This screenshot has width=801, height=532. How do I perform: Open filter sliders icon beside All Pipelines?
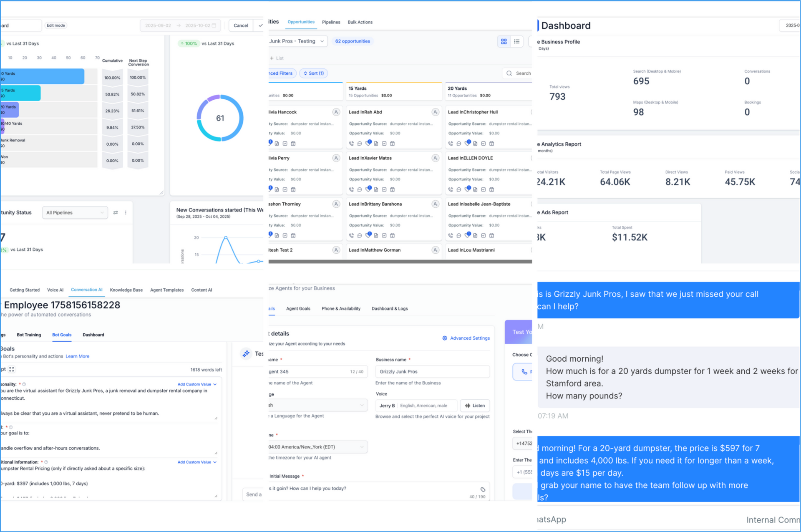coord(116,213)
